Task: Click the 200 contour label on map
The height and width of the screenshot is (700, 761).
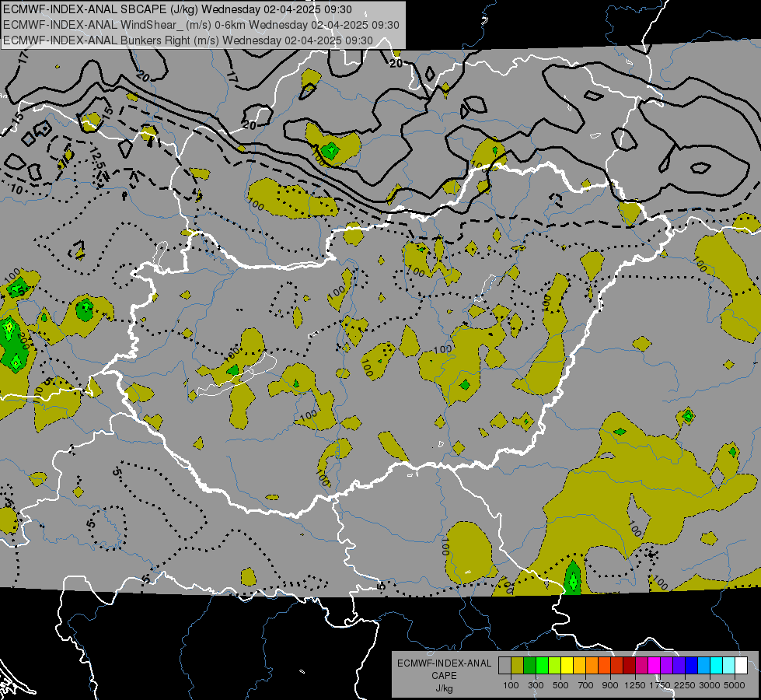Action: 23,341
